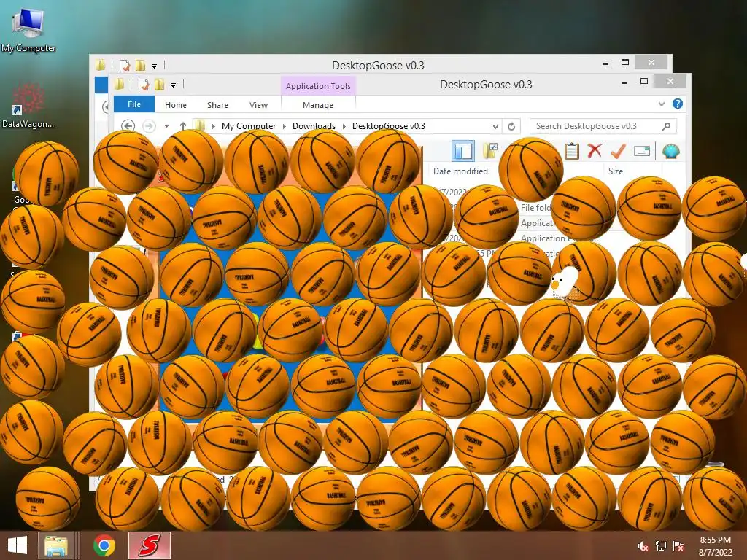Open the front window's Customize Quick Access dropdown

174,85
